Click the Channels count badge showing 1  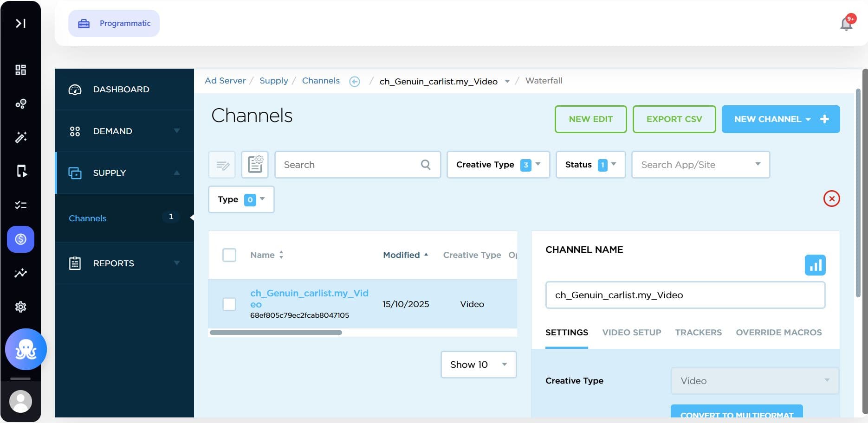tap(171, 217)
